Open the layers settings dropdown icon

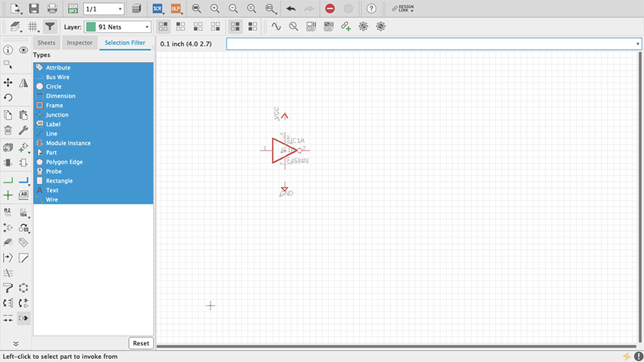[x=16, y=27]
